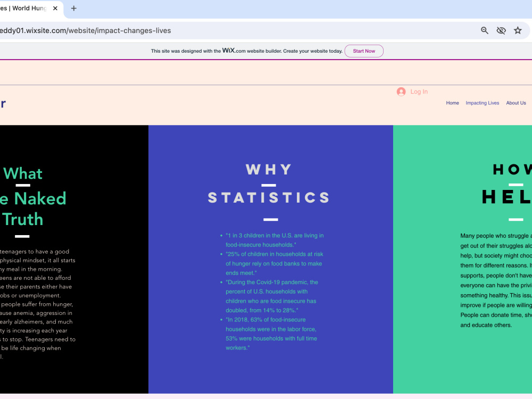Click the "In 2018, 63% of food-insecure" bullet
This screenshot has width=532, height=399.
point(271,334)
